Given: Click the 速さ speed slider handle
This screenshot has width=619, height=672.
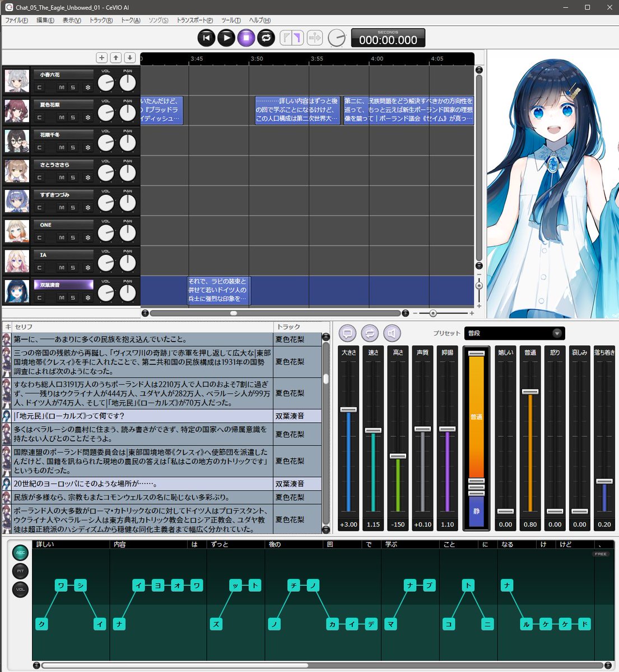Looking at the screenshot, I should pyautogui.click(x=373, y=430).
